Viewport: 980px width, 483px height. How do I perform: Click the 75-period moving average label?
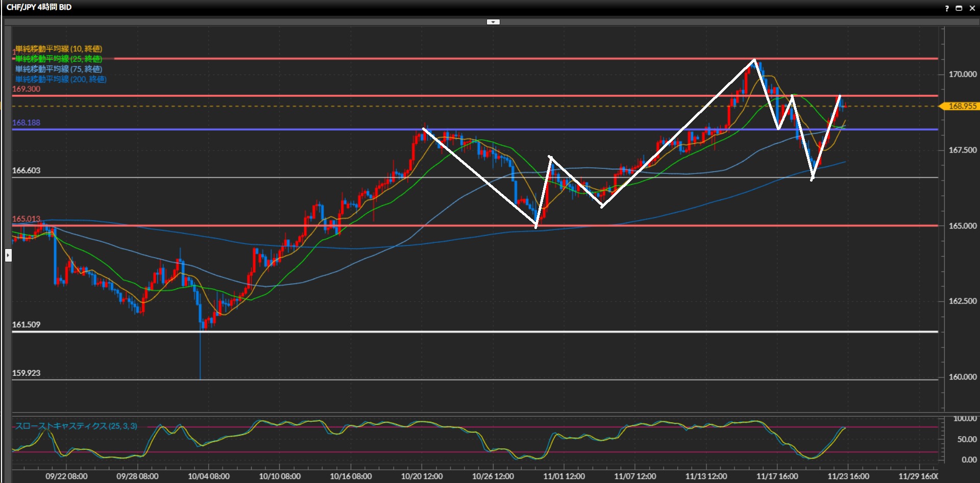point(59,69)
